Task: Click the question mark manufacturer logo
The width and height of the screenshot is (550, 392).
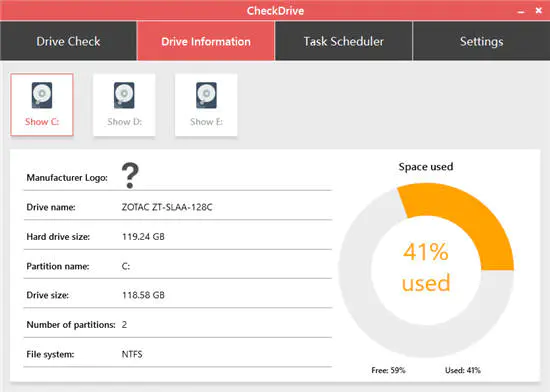Action: coord(130,175)
